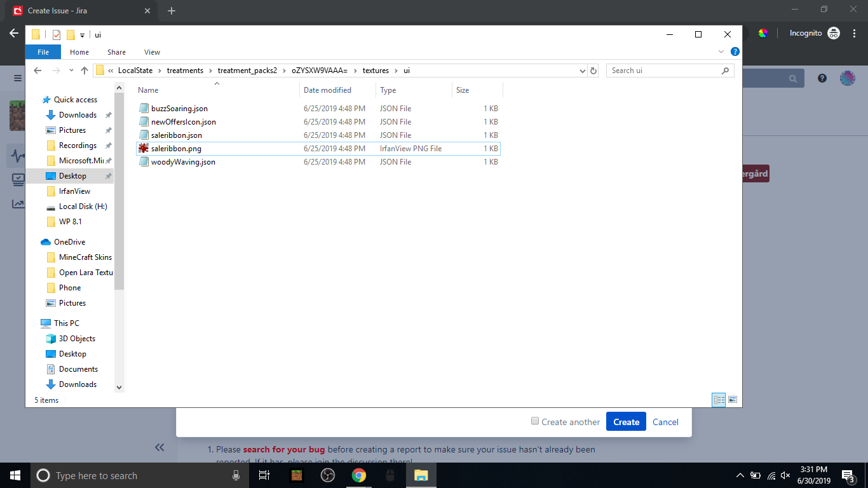
Task: Open Chrome from the taskbar
Action: point(359,475)
